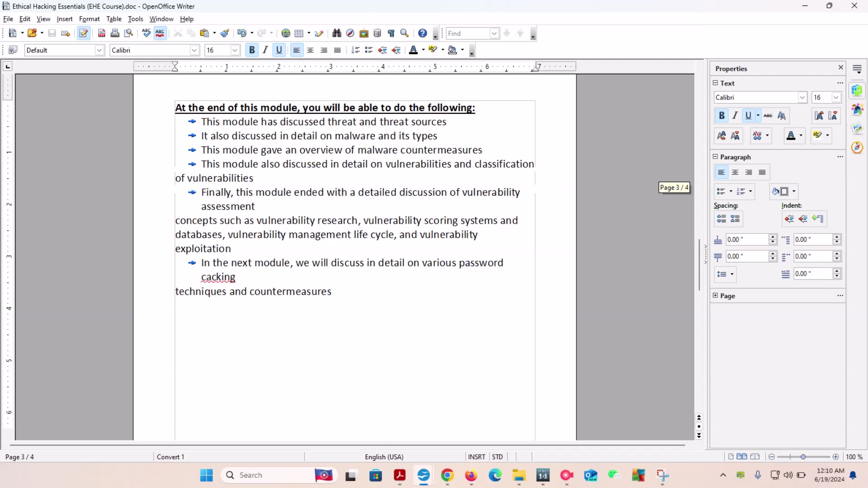This screenshot has width=868, height=488.
Task: Click the Spelling and Grammar check icon
Action: click(x=146, y=33)
